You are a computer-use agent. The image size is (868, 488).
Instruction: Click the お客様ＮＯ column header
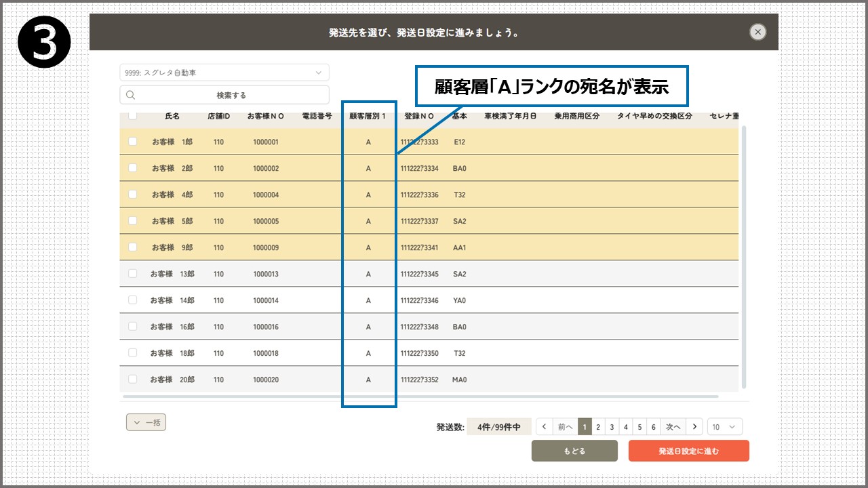266,116
